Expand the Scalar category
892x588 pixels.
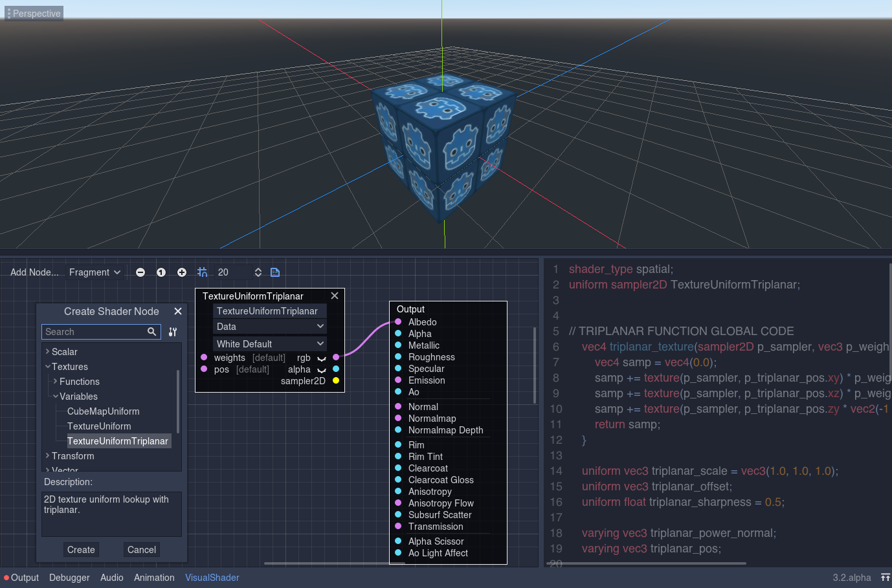(47, 351)
